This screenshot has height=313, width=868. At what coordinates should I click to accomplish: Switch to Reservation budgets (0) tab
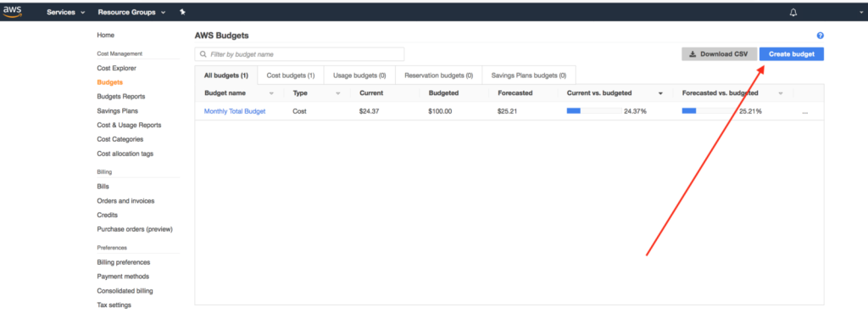(439, 75)
